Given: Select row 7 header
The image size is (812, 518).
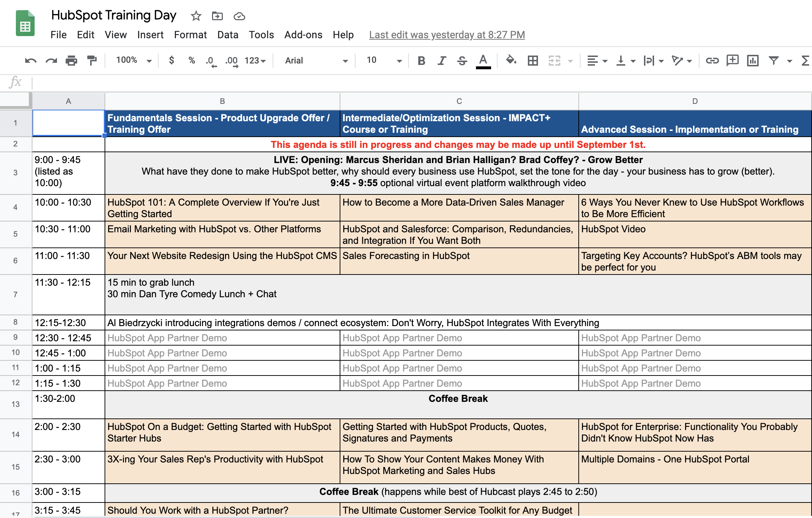Looking at the screenshot, I should pyautogui.click(x=16, y=295).
